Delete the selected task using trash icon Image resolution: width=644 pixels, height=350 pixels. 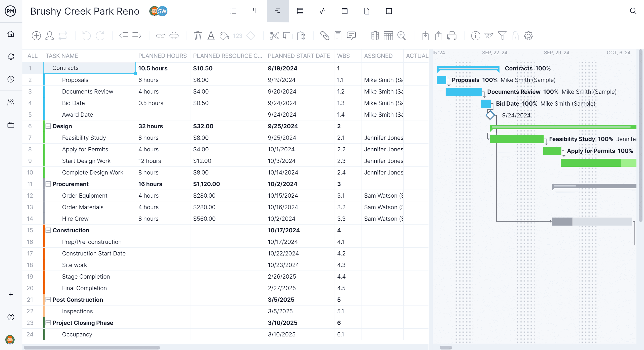[x=198, y=35]
